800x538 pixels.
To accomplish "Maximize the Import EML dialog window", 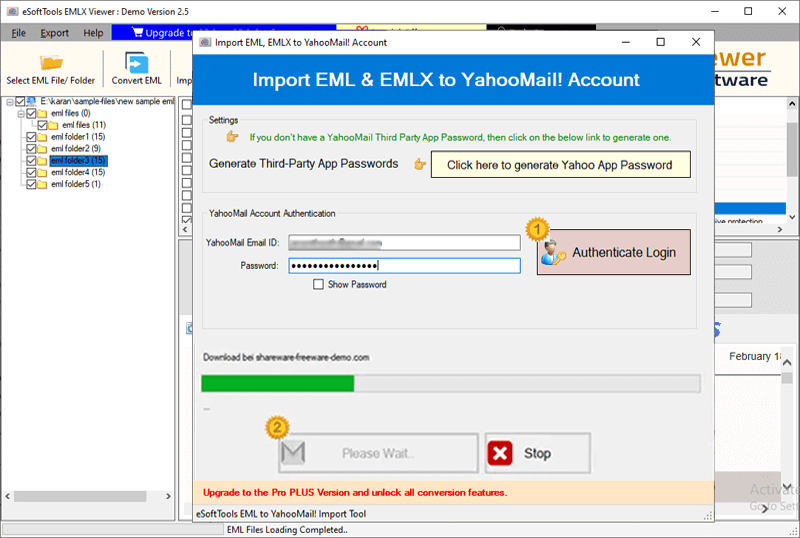I will click(660, 42).
